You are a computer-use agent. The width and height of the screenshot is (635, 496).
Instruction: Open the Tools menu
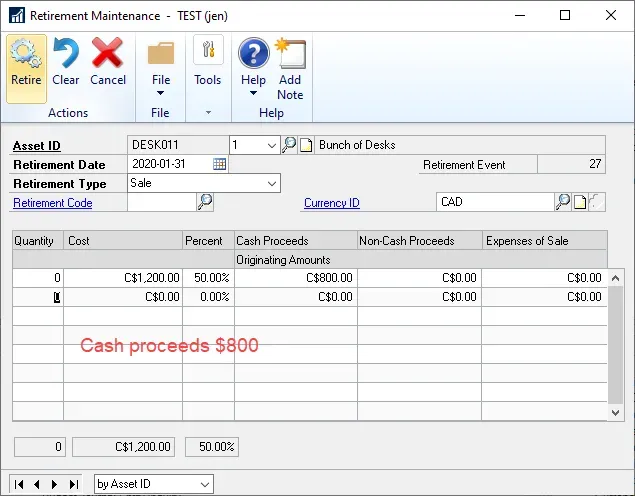pyautogui.click(x=207, y=62)
